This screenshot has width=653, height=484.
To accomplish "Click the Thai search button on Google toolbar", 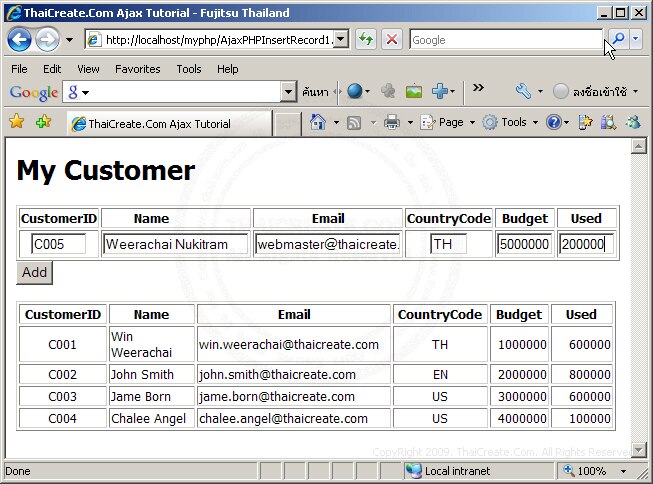I will (315, 91).
